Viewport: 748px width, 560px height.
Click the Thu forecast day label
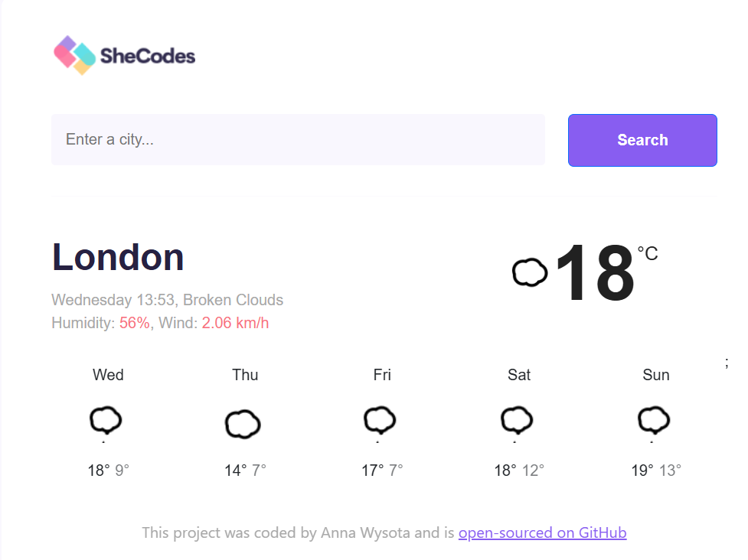(x=245, y=375)
